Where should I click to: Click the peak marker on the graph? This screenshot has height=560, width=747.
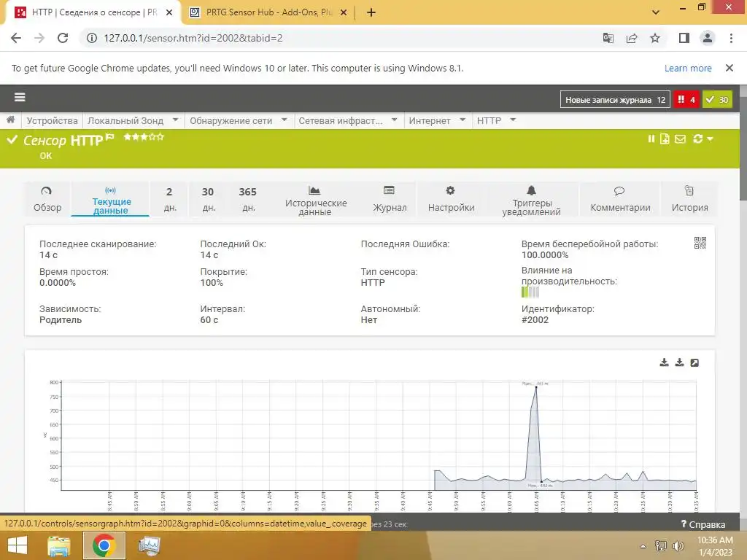pyautogui.click(x=536, y=387)
